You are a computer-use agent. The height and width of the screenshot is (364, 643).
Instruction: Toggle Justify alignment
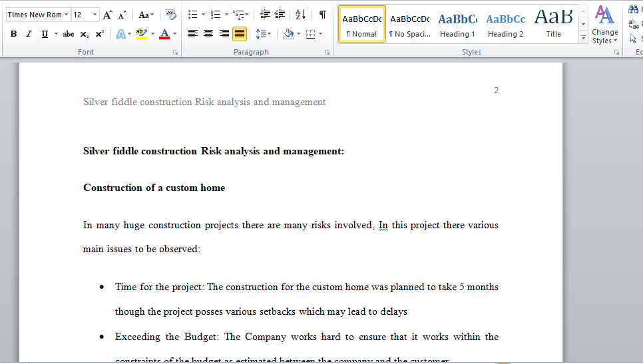(x=240, y=34)
